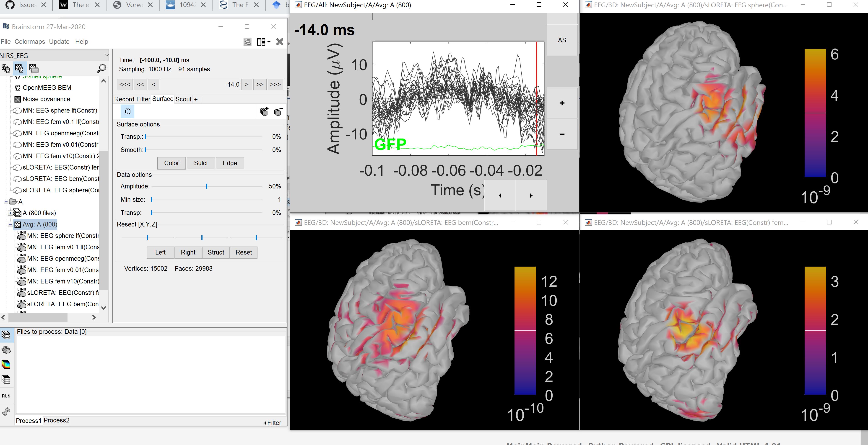Select functional data by conditions view
Image resolution: width=868 pixels, height=445 pixels.
point(33,68)
